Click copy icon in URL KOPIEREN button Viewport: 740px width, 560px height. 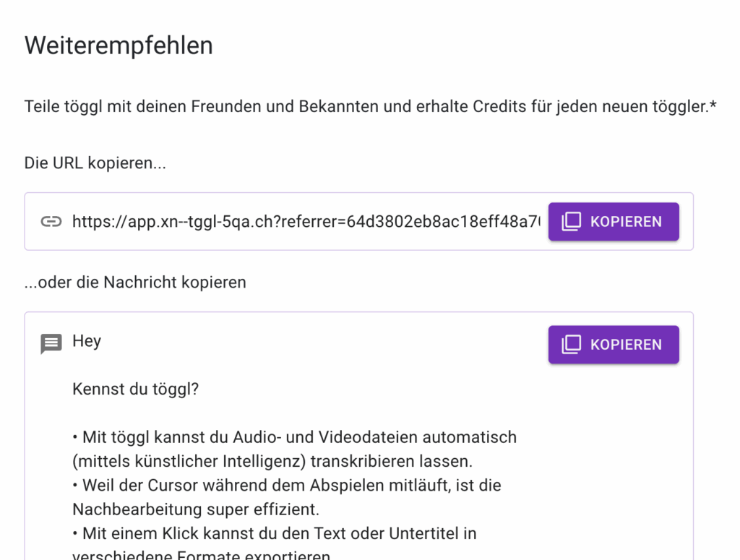pyautogui.click(x=571, y=222)
